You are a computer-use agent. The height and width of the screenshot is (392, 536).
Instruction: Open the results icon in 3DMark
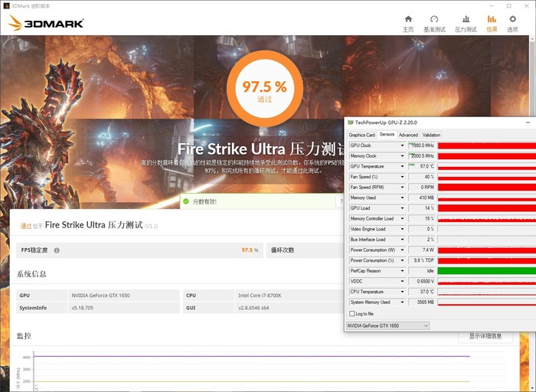point(492,19)
